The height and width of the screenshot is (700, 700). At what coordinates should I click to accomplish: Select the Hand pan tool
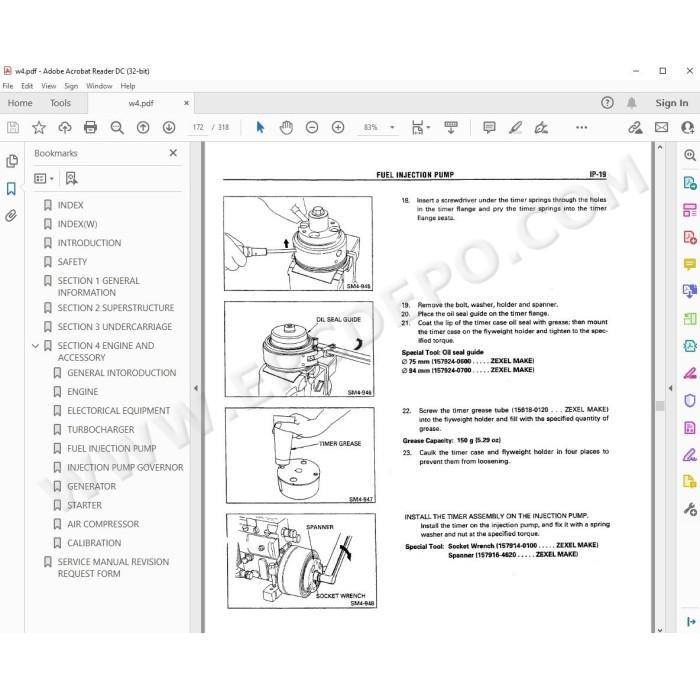click(x=286, y=128)
